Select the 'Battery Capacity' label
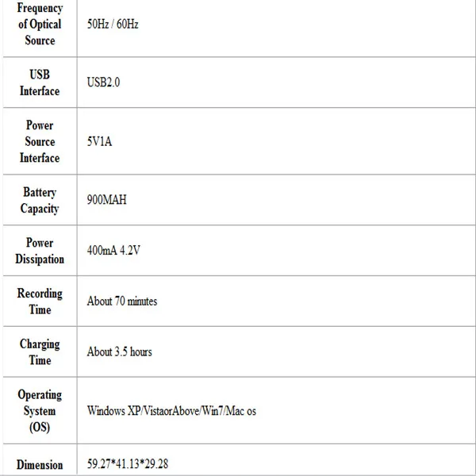Viewport: 476px width, 476px height. point(40,201)
